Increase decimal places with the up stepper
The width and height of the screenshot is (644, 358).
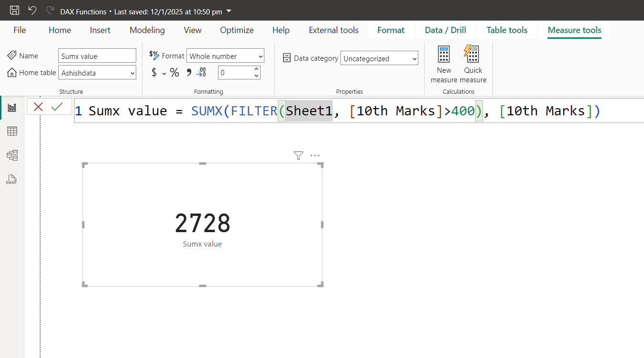click(x=256, y=68)
